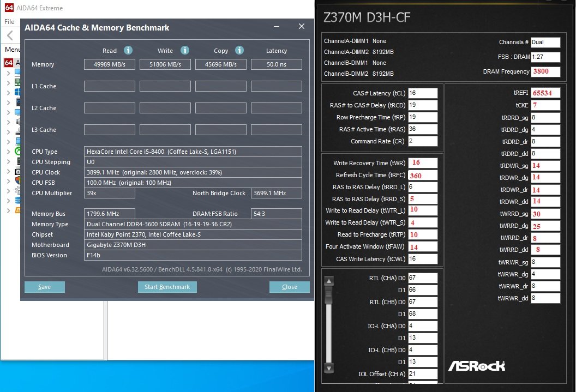This screenshot has width=576, height=392.
Task: Select the AIDA64 root node icon in tree
Action: pos(9,62)
